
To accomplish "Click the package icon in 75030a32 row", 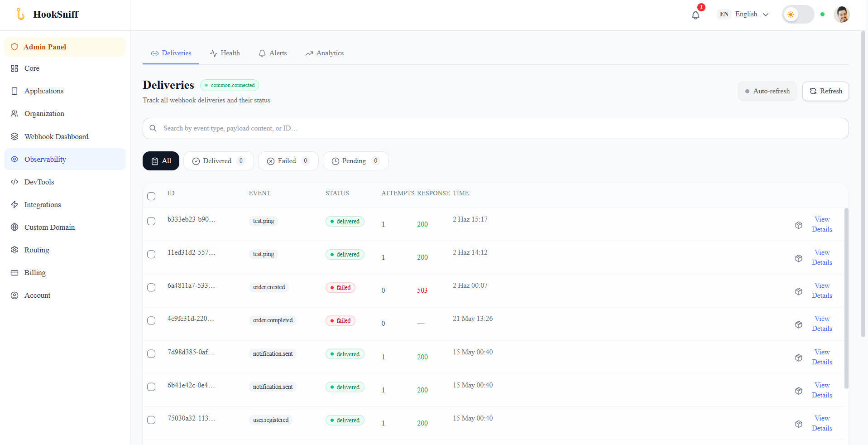I will coord(799,424).
